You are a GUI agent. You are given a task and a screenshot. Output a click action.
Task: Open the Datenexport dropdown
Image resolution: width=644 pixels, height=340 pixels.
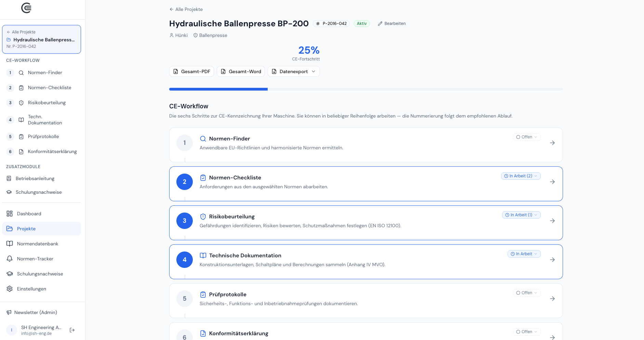294,71
